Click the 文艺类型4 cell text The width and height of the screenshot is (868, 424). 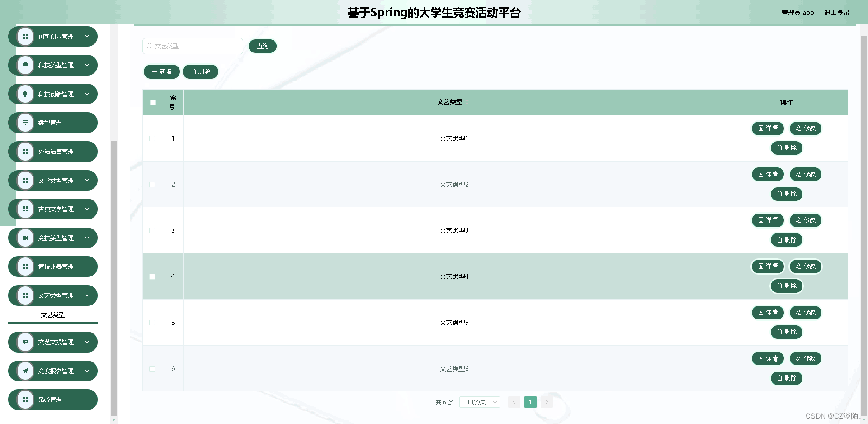[454, 276]
